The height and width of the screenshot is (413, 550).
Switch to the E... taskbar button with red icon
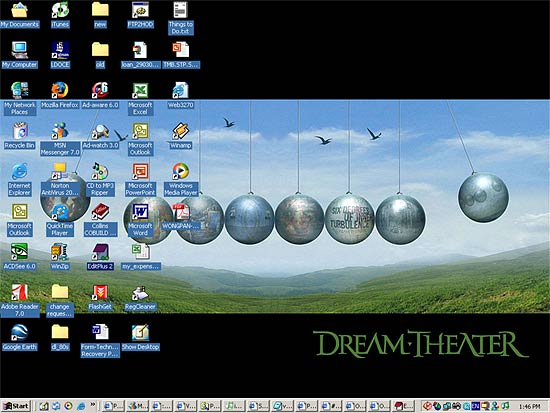point(404,406)
